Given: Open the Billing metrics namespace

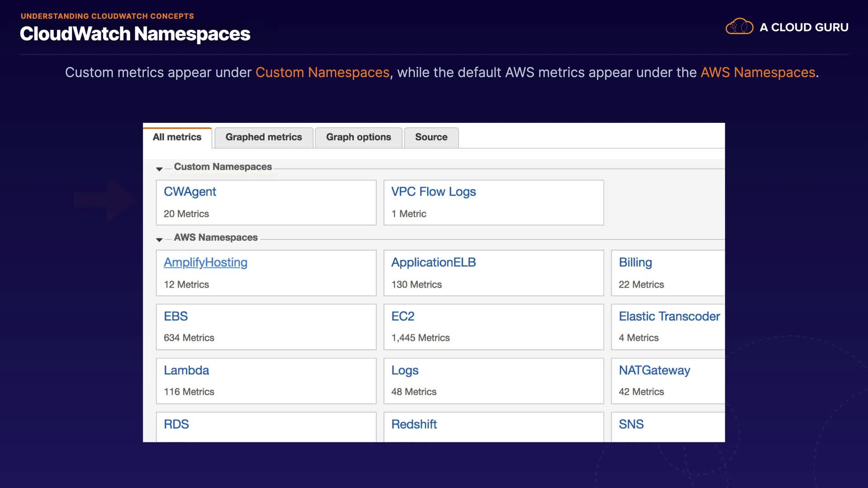Looking at the screenshot, I should 635,263.
